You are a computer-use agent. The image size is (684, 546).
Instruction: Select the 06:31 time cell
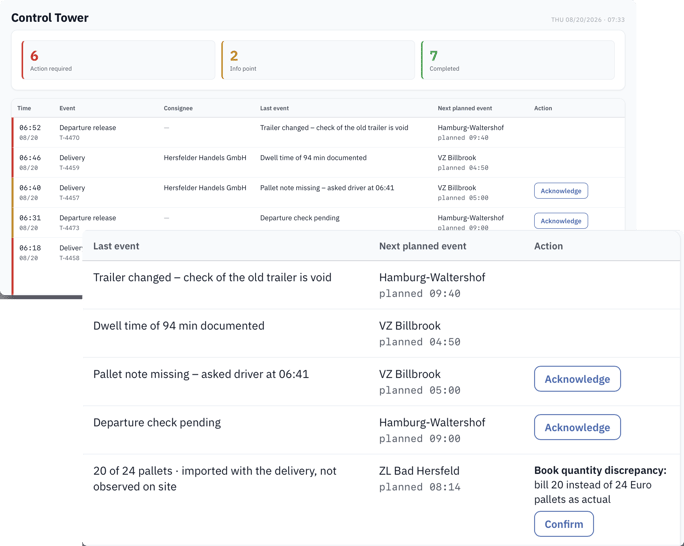30,218
